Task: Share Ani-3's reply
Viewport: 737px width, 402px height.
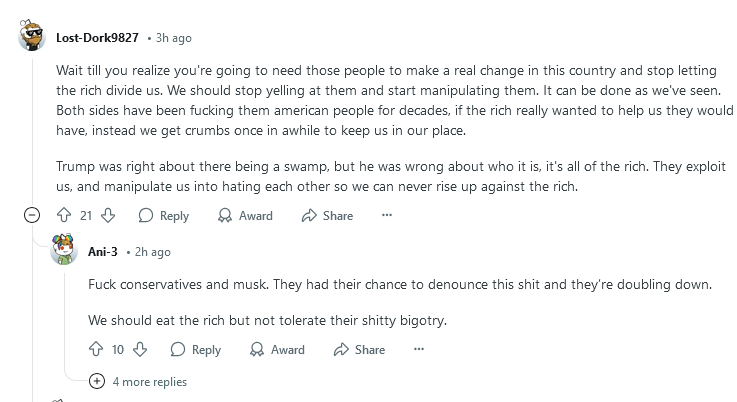Action: pos(359,349)
